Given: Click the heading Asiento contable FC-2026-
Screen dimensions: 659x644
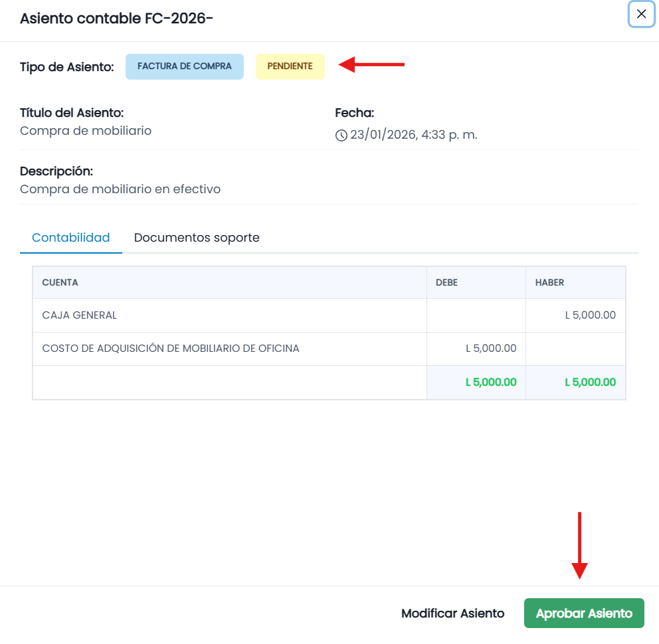Looking at the screenshot, I should [x=116, y=19].
